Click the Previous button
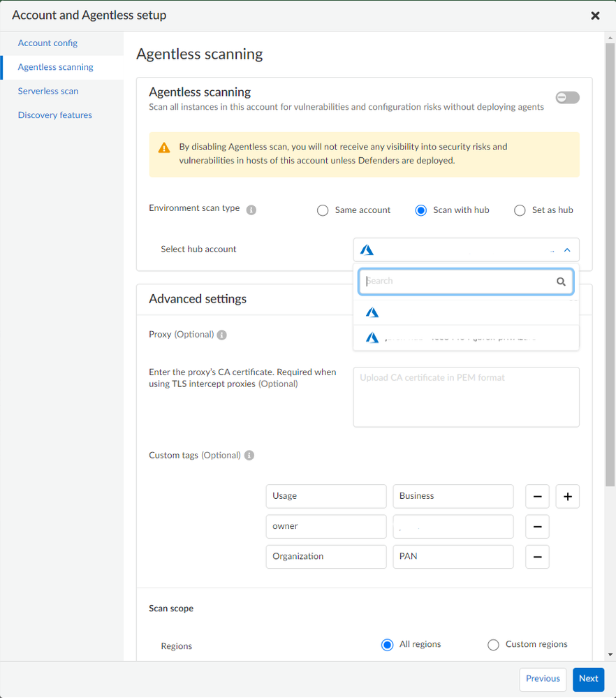Viewport: 616px width, 698px height. pos(543,679)
